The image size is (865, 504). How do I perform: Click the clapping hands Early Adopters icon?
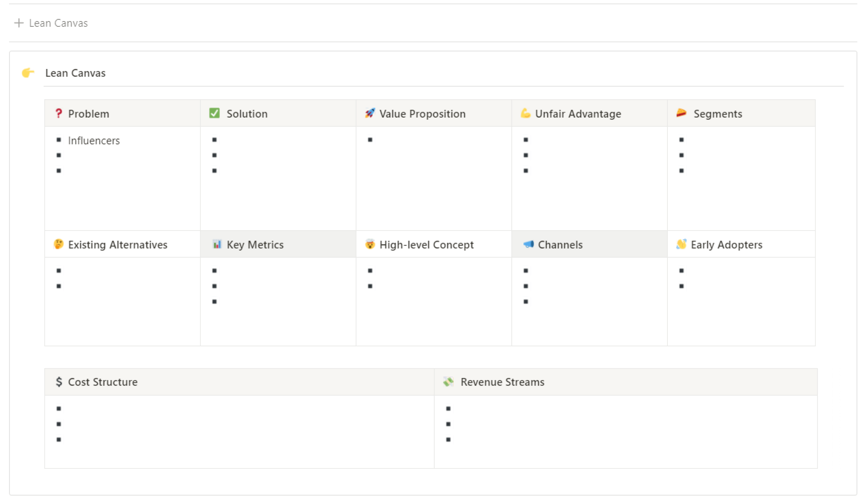(x=681, y=244)
